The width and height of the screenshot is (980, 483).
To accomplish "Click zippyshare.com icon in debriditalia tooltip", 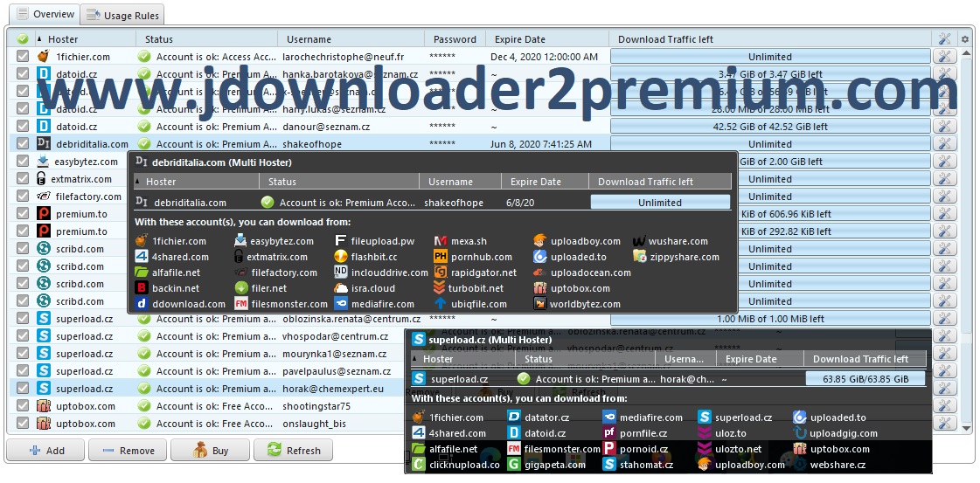I will (x=639, y=257).
